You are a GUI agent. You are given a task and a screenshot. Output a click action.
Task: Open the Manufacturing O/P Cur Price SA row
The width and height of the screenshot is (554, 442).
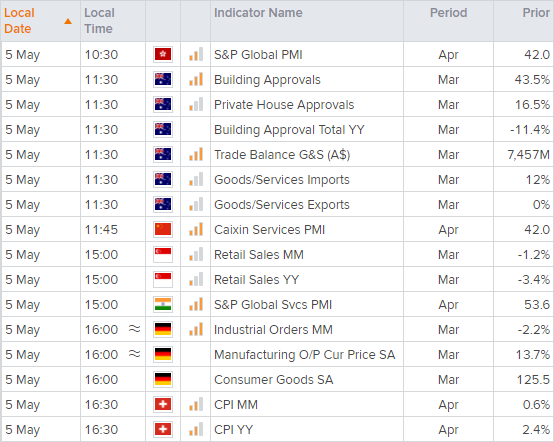tap(277, 354)
